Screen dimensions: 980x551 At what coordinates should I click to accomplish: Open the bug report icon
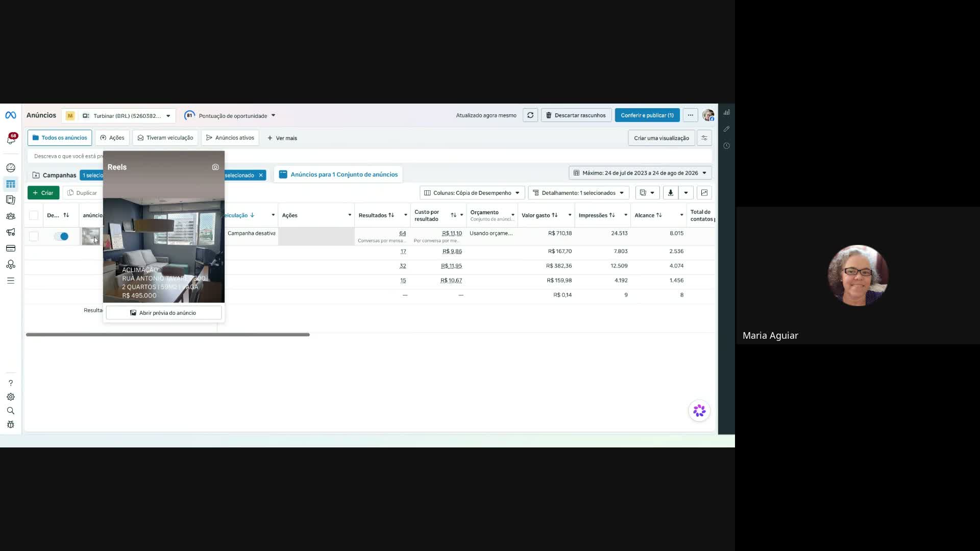coord(11,424)
